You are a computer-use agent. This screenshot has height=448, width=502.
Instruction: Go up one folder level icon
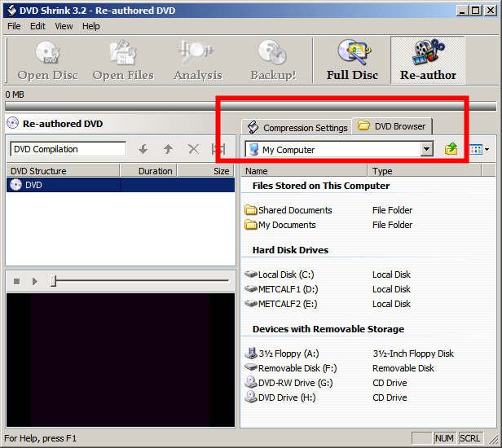click(451, 149)
